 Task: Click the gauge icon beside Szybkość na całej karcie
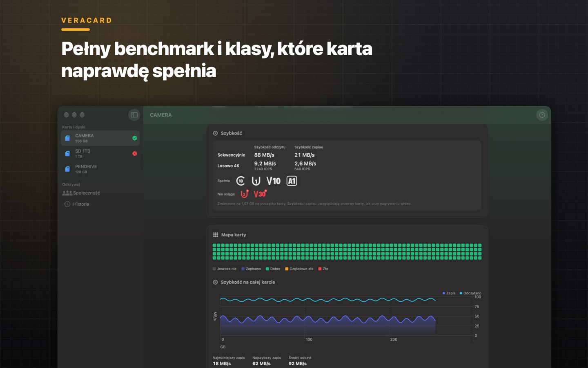pyautogui.click(x=215, y=282)
